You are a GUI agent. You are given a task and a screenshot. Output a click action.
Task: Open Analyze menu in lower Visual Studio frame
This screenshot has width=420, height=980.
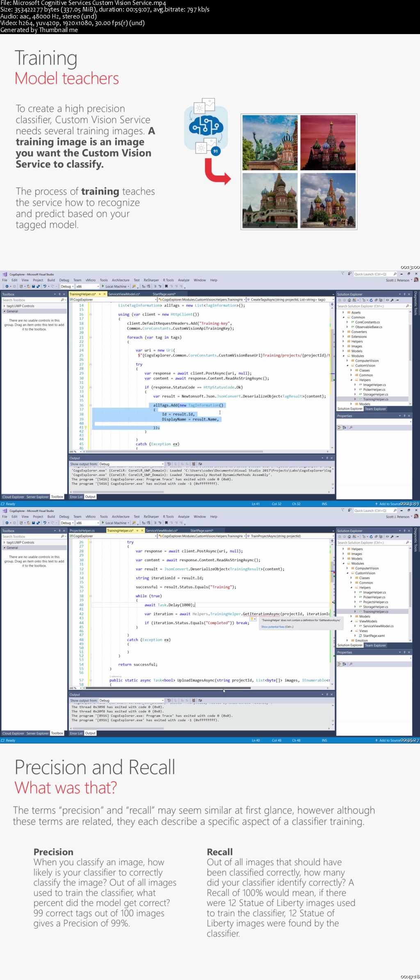184,516
